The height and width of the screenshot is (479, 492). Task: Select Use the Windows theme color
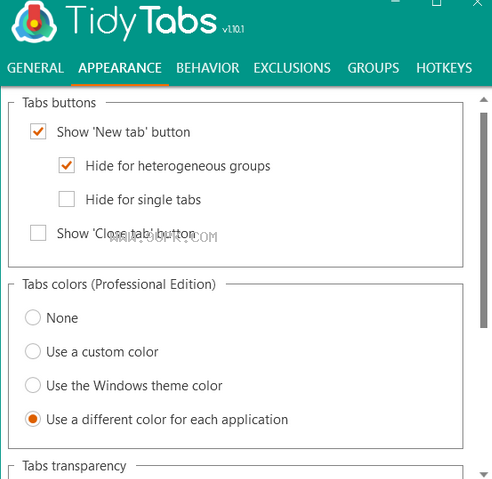tap(33, 385)
